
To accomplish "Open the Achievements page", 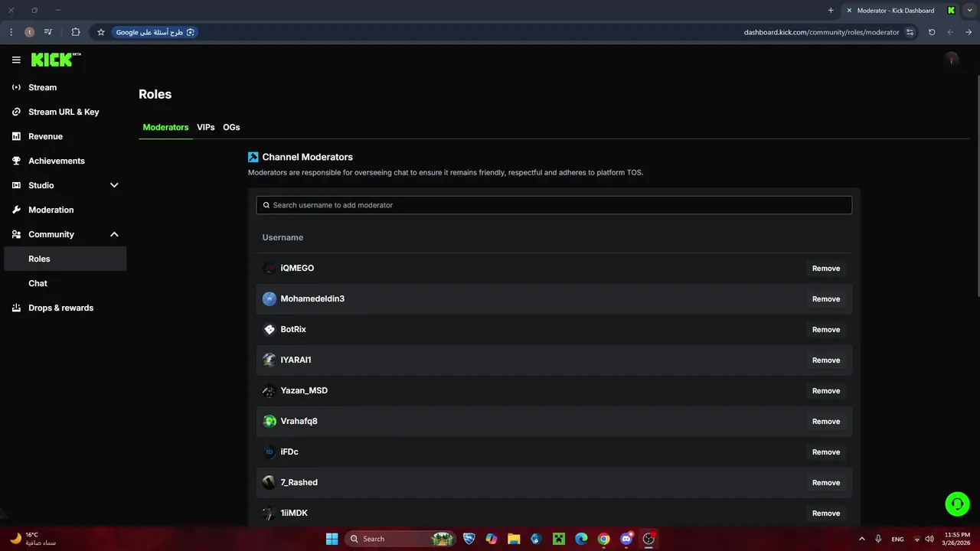I will pos(65,161).
